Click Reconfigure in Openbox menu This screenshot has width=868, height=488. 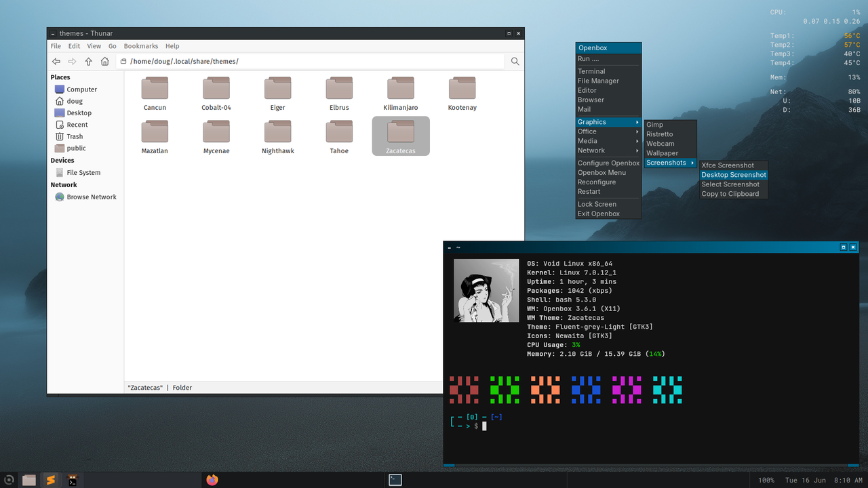point(608,182)
